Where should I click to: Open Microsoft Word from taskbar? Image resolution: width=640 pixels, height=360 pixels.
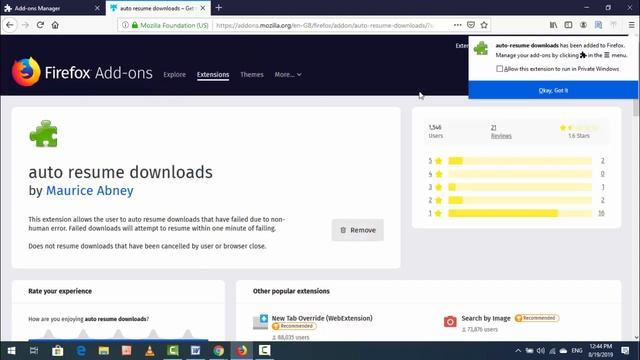coord(196,351)
